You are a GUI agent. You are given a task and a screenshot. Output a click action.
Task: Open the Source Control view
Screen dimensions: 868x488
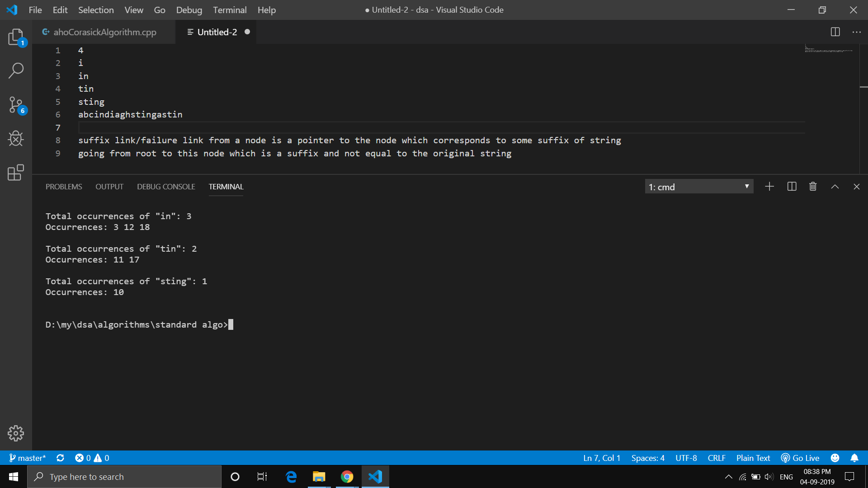coord(16,105)
